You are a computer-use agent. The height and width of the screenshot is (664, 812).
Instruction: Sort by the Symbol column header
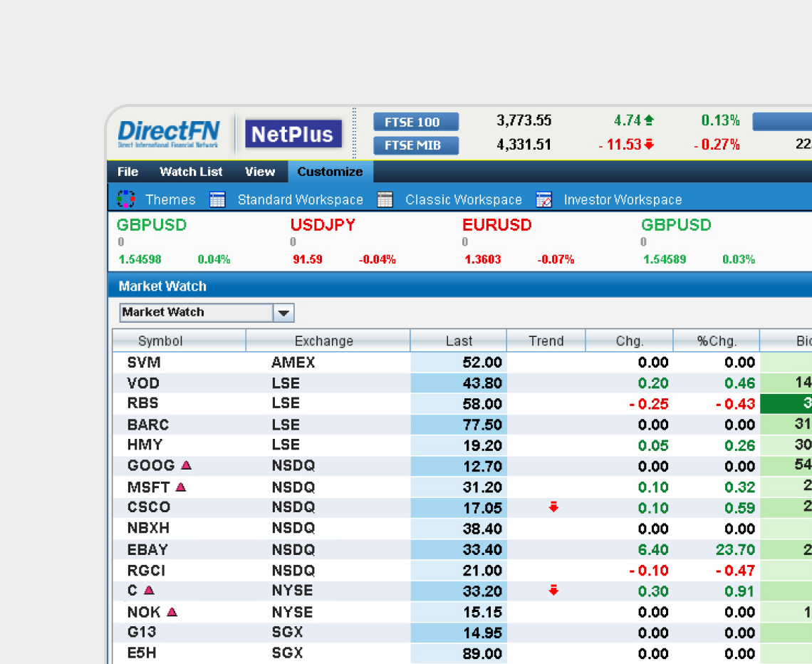tap(179, 341)
